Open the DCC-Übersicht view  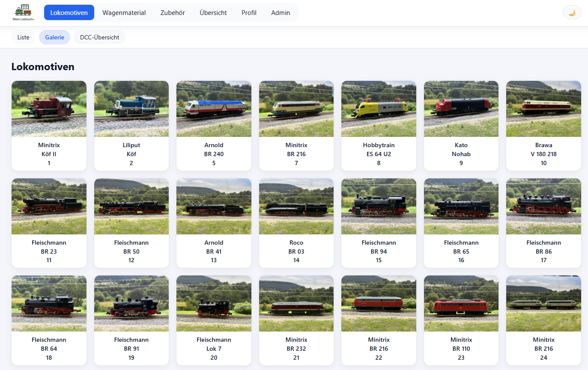[x=99, y=37]
